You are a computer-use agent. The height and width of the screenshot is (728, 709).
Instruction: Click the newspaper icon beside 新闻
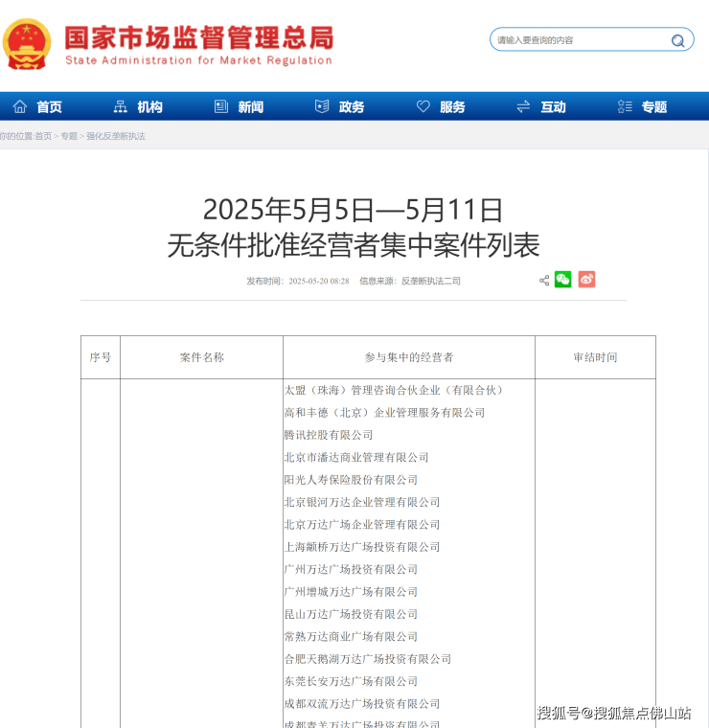pyautogui.click(x=221, y=106)
